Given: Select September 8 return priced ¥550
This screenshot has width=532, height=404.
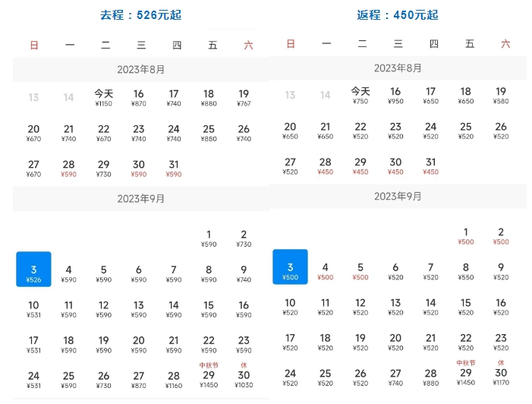Looking at the screenshot, I should tap(466, 271).
